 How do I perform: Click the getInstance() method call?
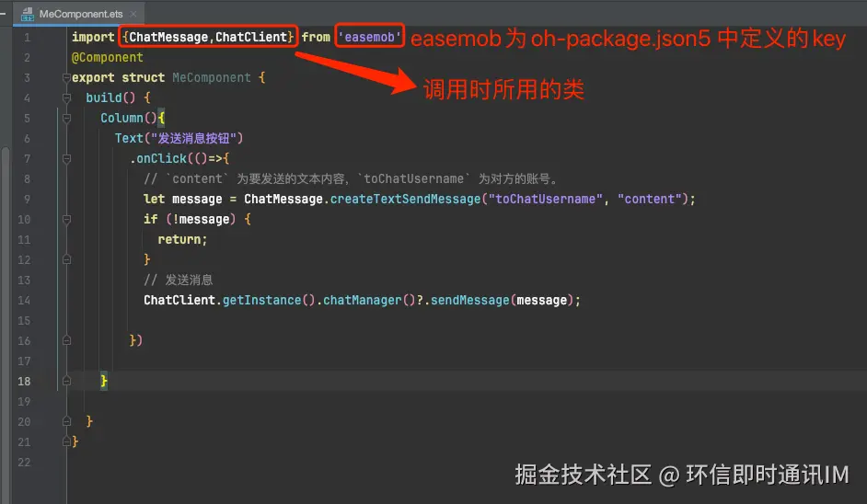[268, 300]
